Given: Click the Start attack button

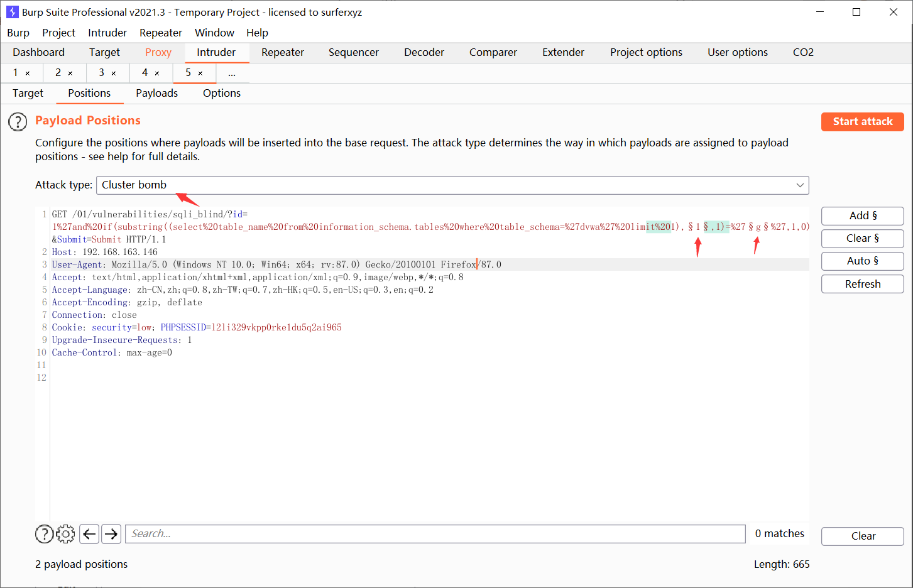Looking at the screenshot, I should (863, 122).
